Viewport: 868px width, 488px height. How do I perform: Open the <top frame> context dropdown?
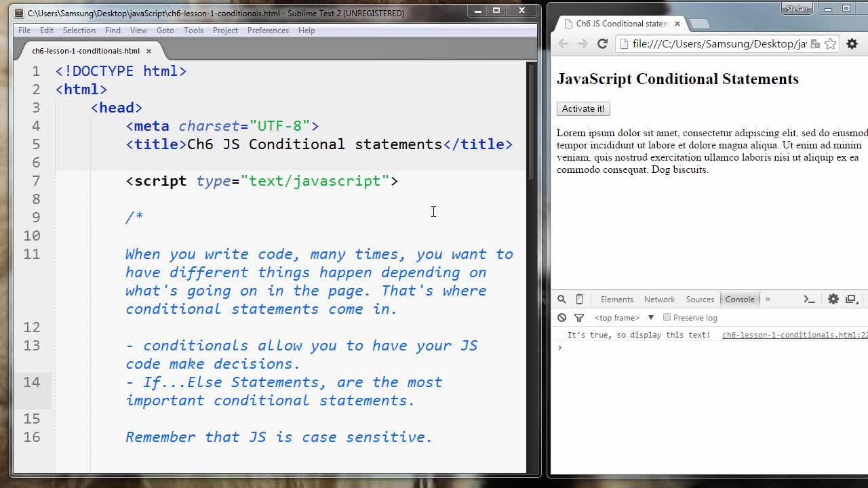[x=624, y=318]
